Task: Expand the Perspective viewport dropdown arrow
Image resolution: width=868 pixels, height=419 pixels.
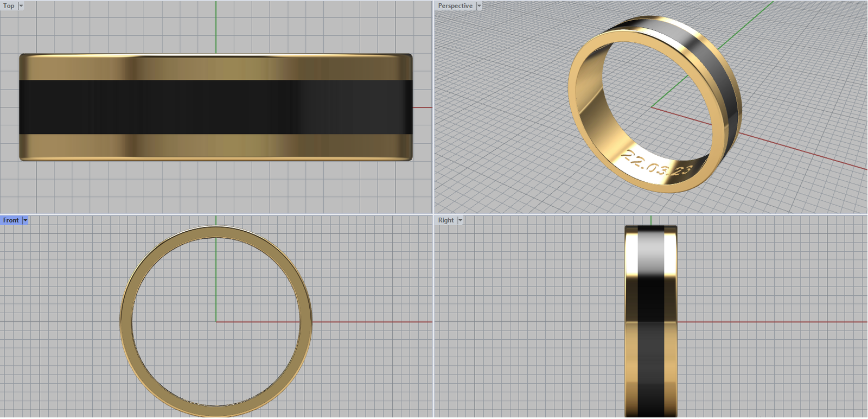Action: click(x=479, y=6)
